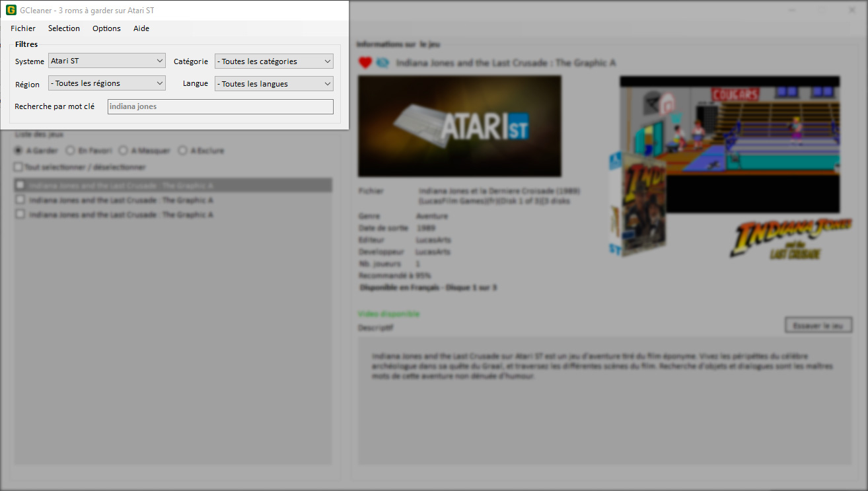Expand the Catégorie dropdown
868x491 pixels.
click(x=274, y=61)
